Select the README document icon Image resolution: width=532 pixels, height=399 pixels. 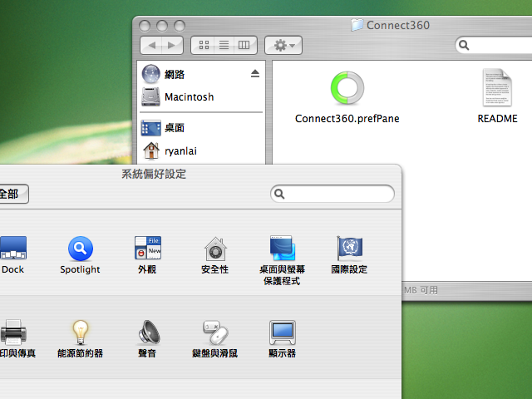click(497, 87)
